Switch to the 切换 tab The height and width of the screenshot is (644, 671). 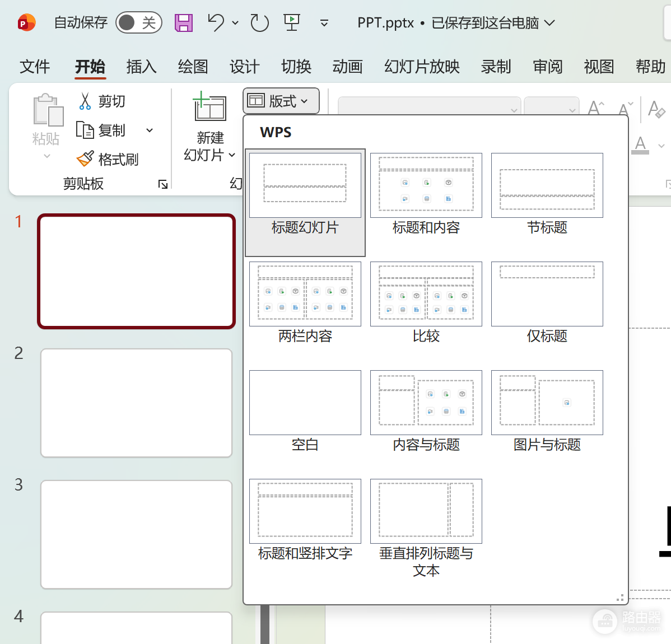tap(296, 67)
